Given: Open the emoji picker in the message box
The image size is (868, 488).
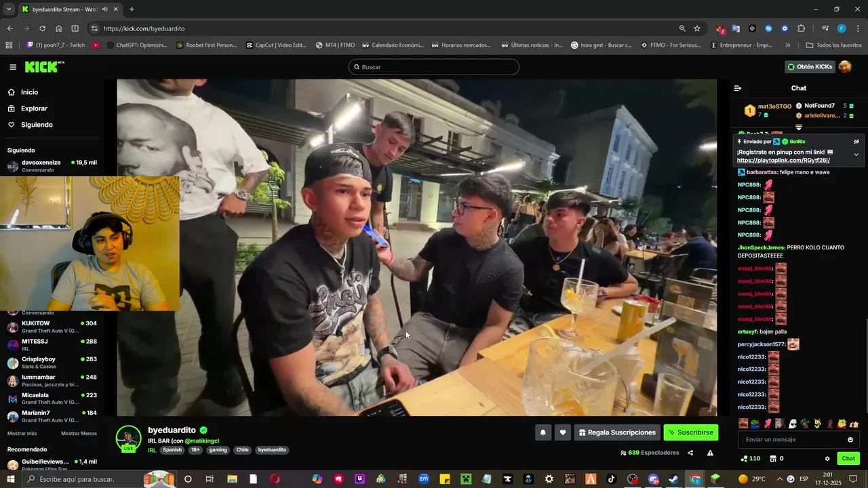Looking at the screenshot, I should (850, 440).
